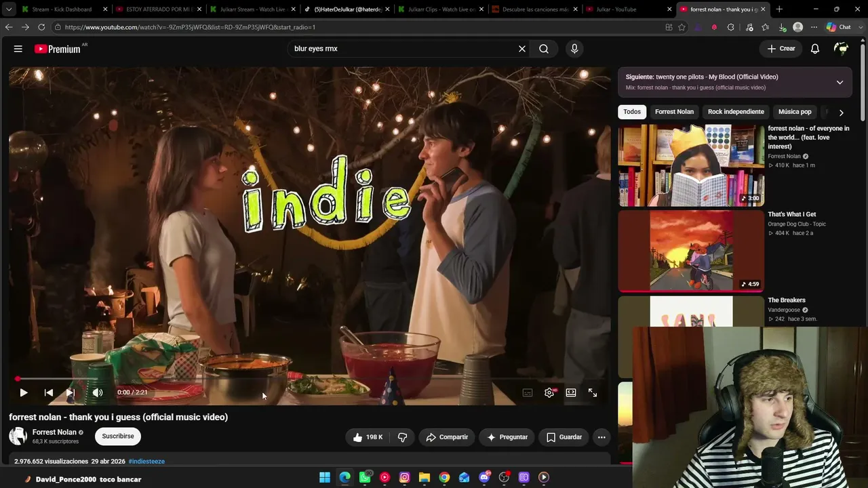Reload the page in the browser
Image resolution: width=868 pixels, height=488 pixels.
tap(41, 27)
